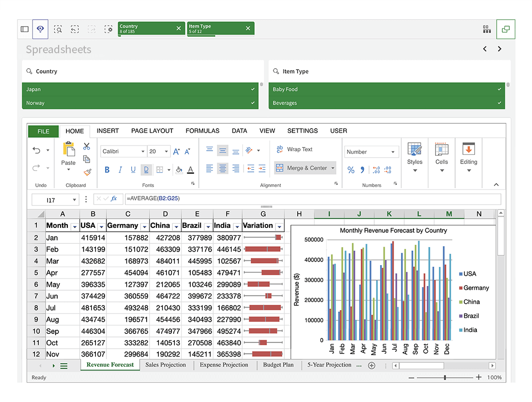Open the Sales Projection sheet tab
532x402 pixels.
[166, 365]
